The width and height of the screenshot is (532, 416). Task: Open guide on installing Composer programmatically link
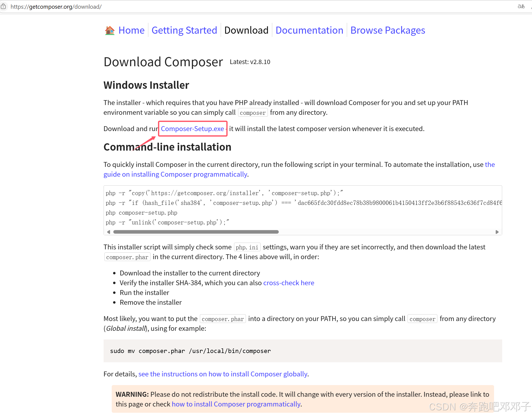pyautogui.click(x=175, y=174)
